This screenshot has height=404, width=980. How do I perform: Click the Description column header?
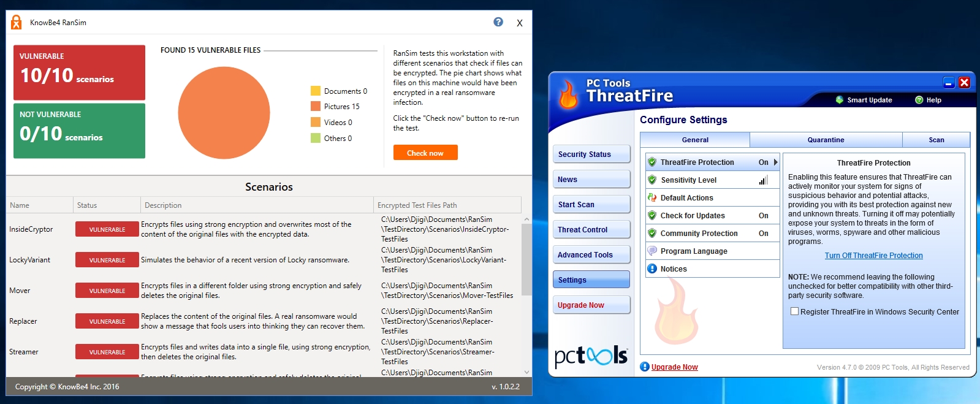(257, 205)
